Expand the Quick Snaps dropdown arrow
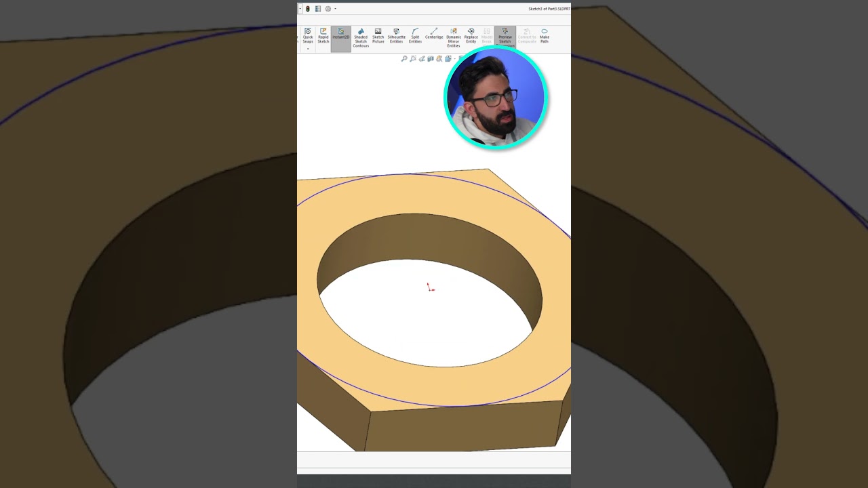Viewport: 868px width, 488px height. [x=308, y=49]
